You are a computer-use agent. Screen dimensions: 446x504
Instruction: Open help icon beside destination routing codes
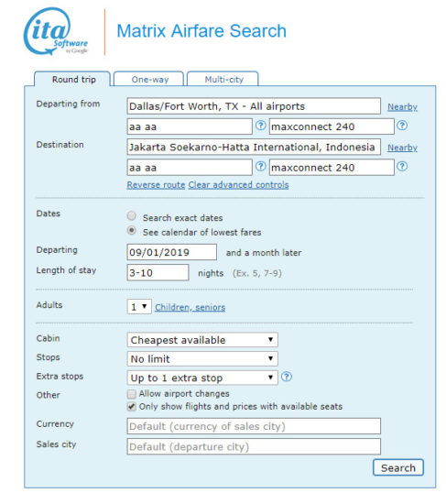(x=261, y=167)
